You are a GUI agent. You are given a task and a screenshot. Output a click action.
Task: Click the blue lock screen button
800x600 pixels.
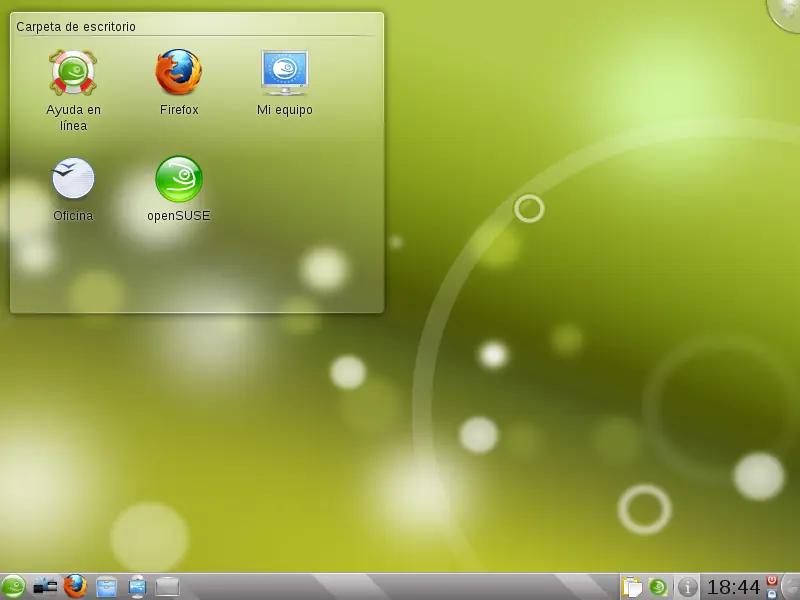click(x=771, y=593)
